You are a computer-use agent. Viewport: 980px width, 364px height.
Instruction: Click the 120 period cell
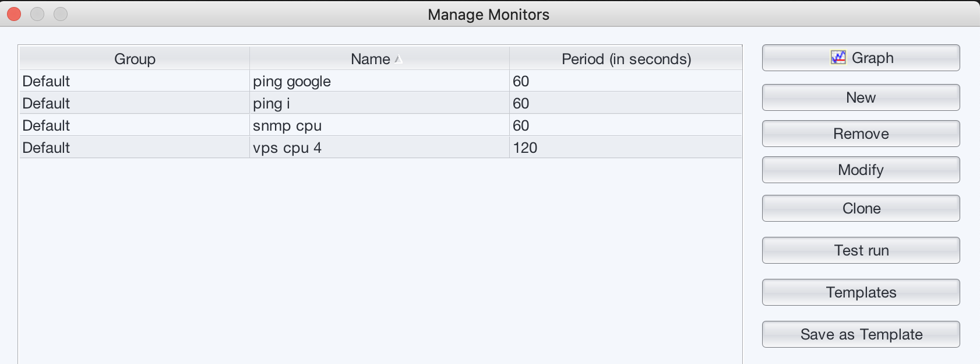click(x=525, y=148)
